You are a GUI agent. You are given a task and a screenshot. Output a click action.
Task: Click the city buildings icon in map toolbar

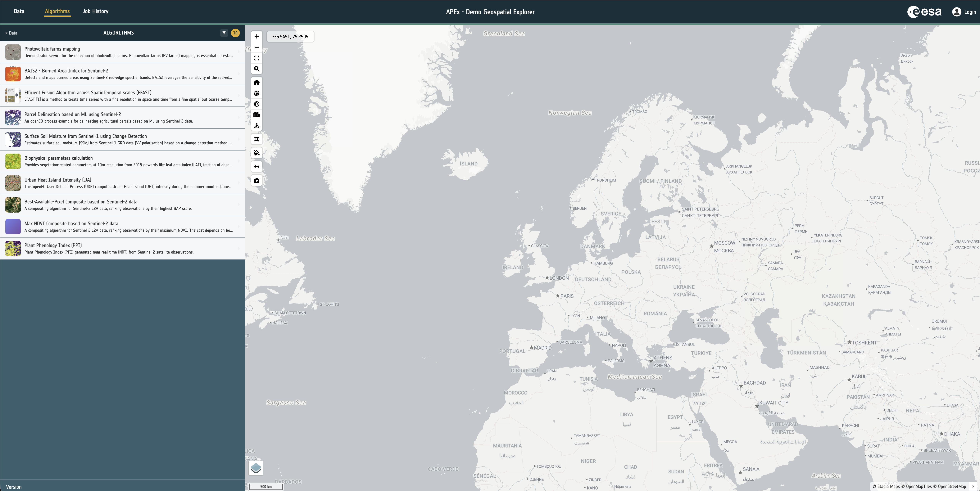coord(257,115)
